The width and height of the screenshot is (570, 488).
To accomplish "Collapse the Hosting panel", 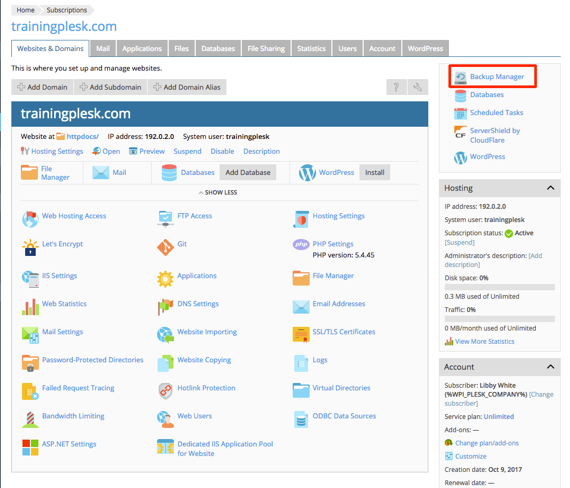I will pos(551,188).
